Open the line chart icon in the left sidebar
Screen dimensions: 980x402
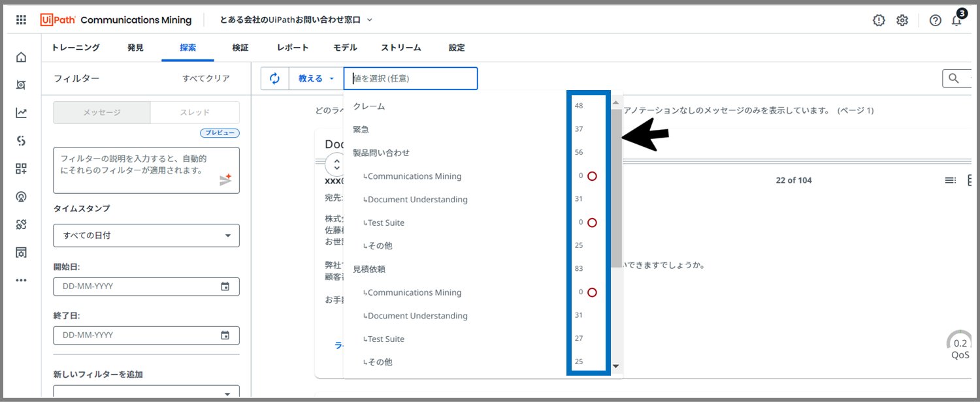pos(22,113)
